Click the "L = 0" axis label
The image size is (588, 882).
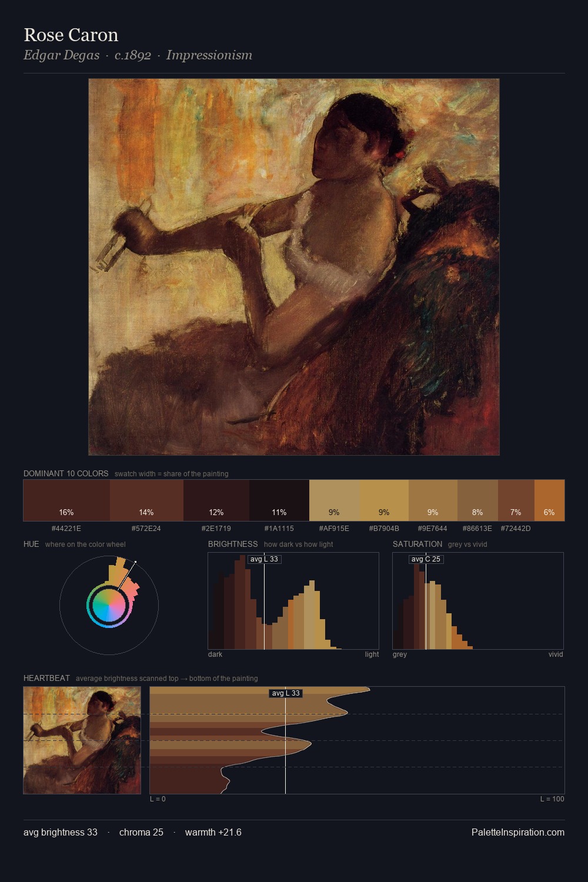click(x=158, y=799)
